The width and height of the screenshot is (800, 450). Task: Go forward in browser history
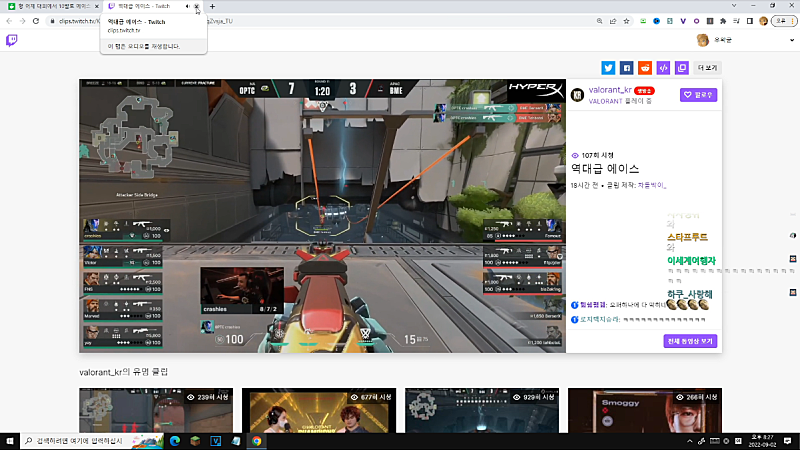point(22,21)
